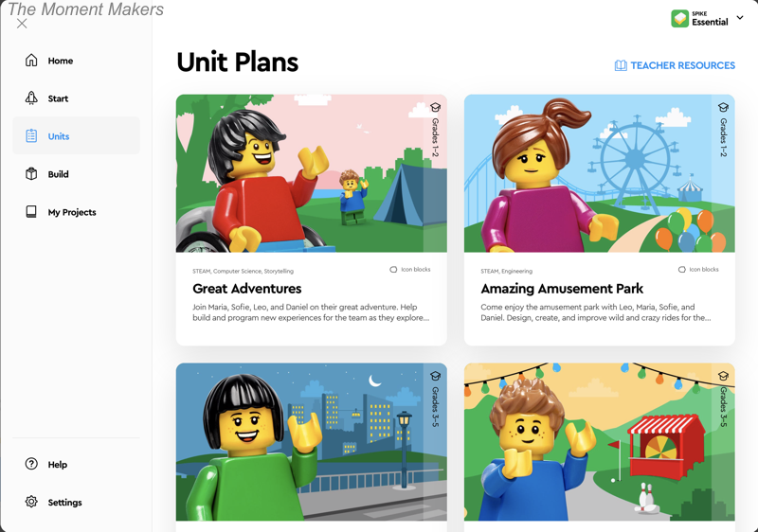
Task: Open the Settings gear icon
Action: pyautogui.click(x=31, y=502)
